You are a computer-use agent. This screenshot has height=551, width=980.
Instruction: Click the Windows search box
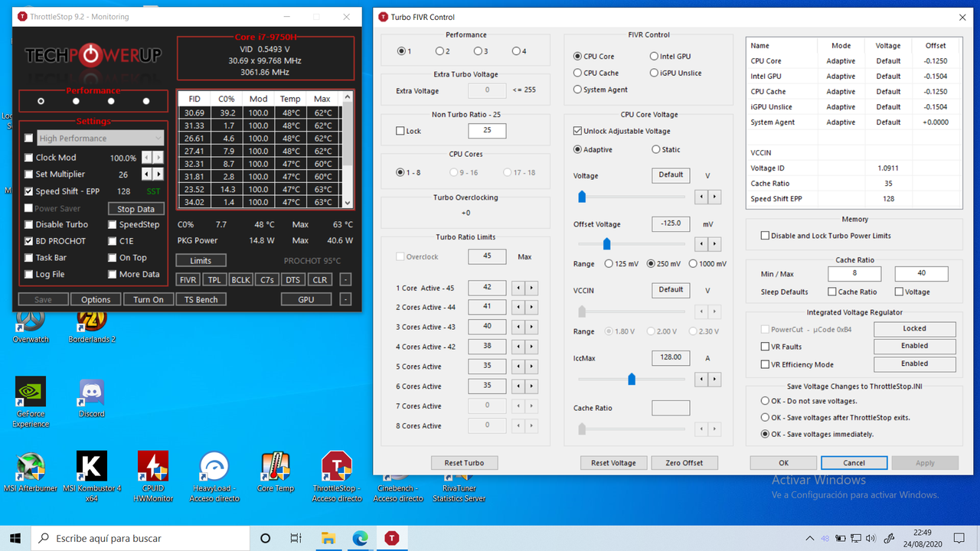[139, 538]
